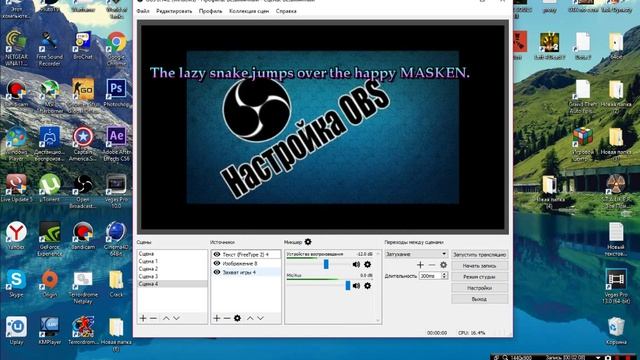Click the OBS preview canvas image

[323, 127]
